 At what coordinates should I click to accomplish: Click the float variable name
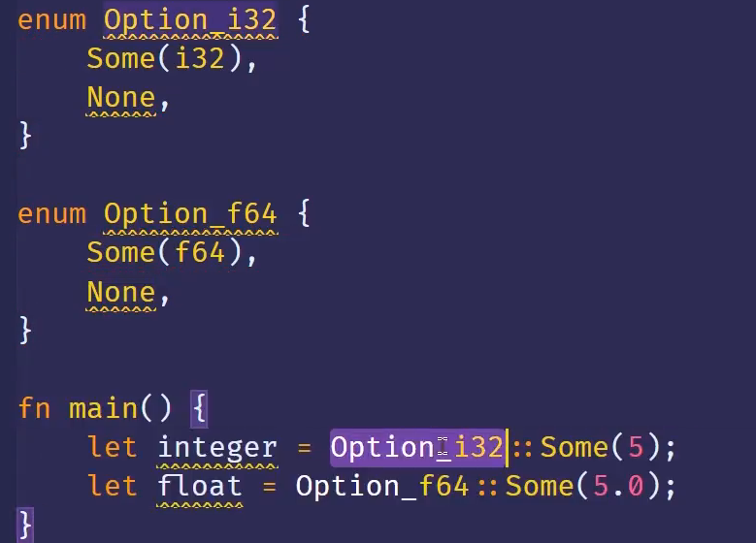pyautogui.click(x=200, y=485)
